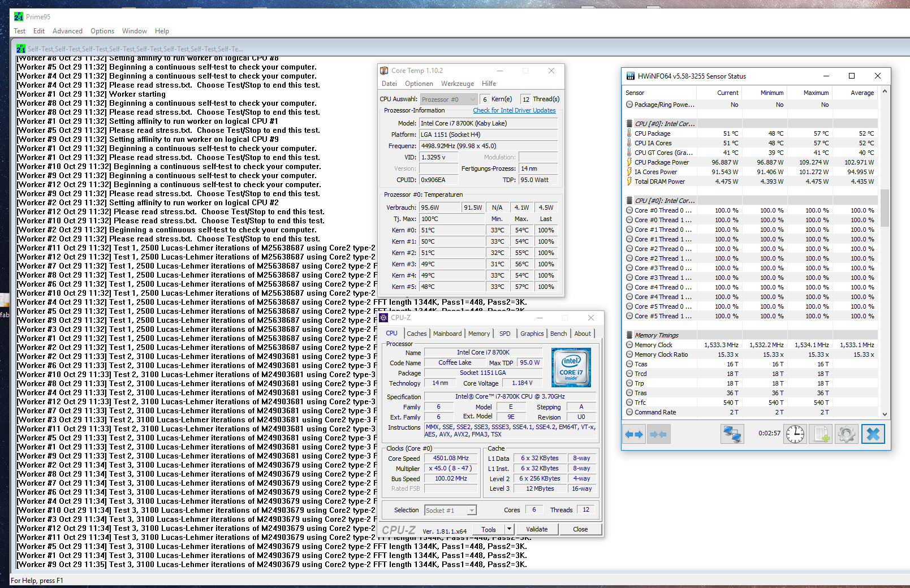This screenshot has height=588, width=910.
Task: Click the HWiNFO scrollbar down arrow
Action: 885,414
